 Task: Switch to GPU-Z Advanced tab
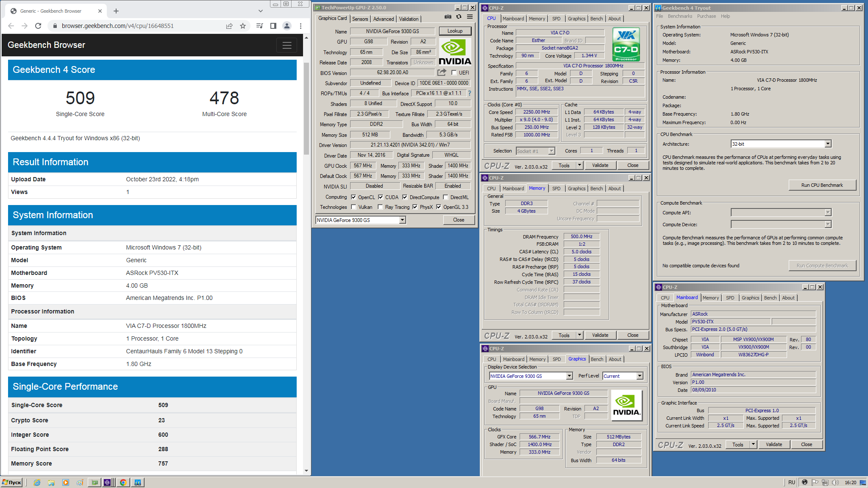tap(383, 19)
